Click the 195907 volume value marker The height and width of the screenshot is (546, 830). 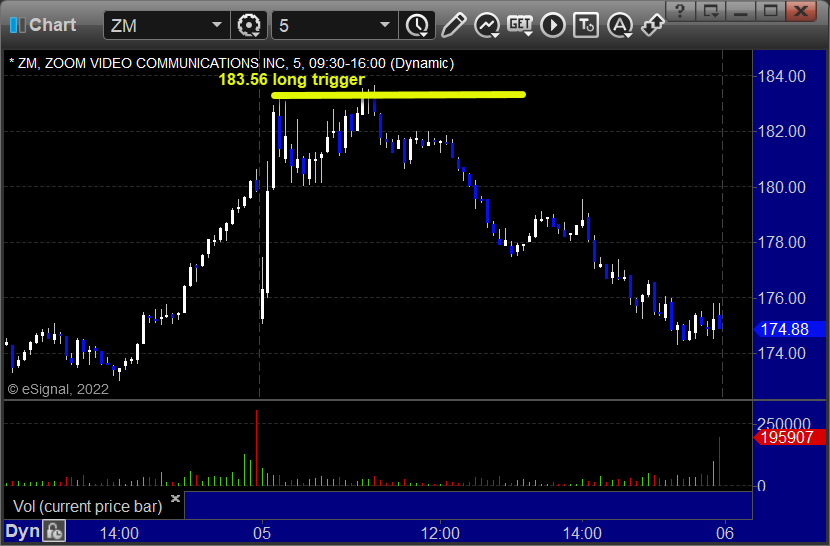(789, 437)
